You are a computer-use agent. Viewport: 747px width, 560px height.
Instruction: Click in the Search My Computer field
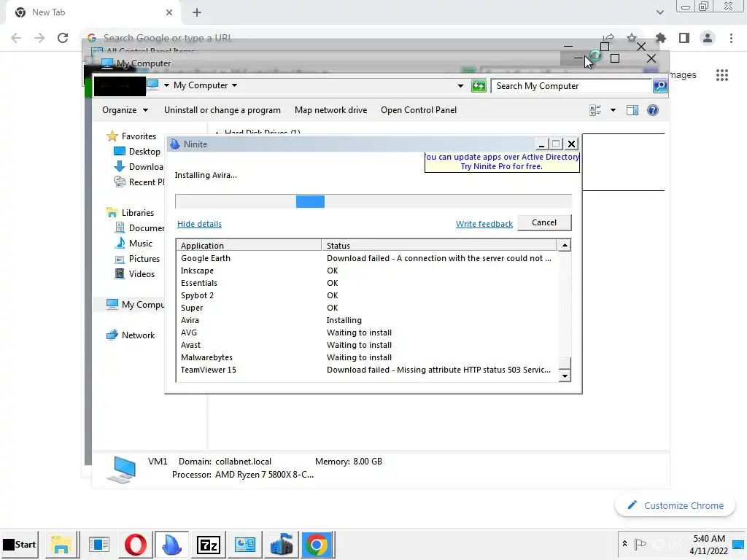[x=570, y=86]
